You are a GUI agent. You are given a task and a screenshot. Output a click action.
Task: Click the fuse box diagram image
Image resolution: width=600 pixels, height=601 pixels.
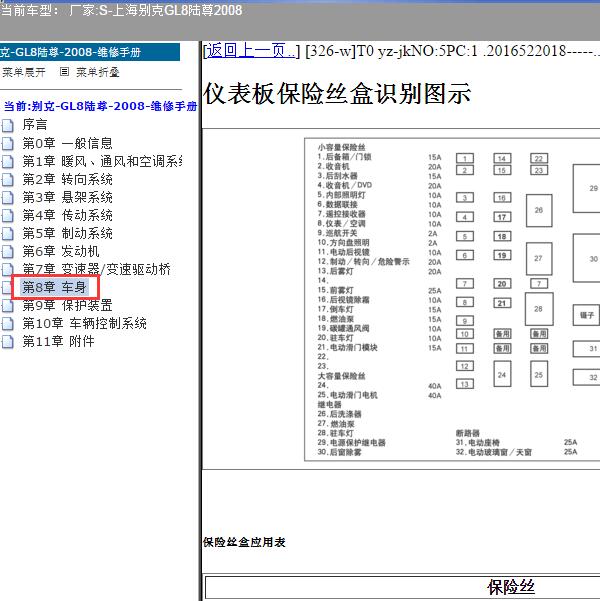click(452, 299)
